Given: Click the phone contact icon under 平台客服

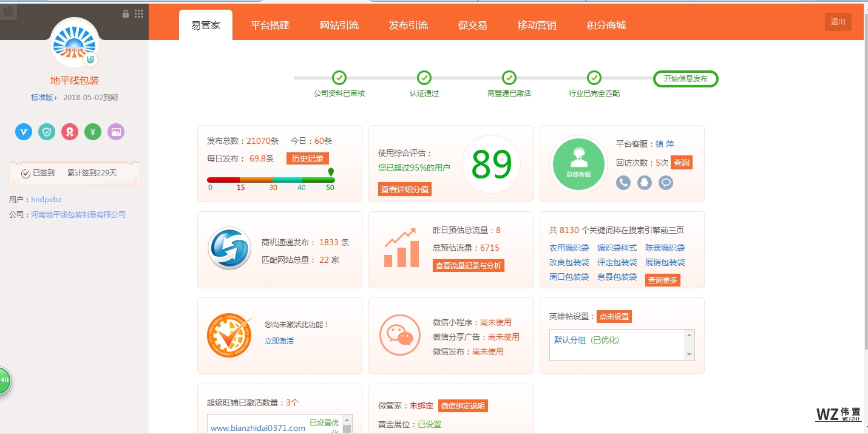Looking at the screenshot, I should [x=623, y=182].
